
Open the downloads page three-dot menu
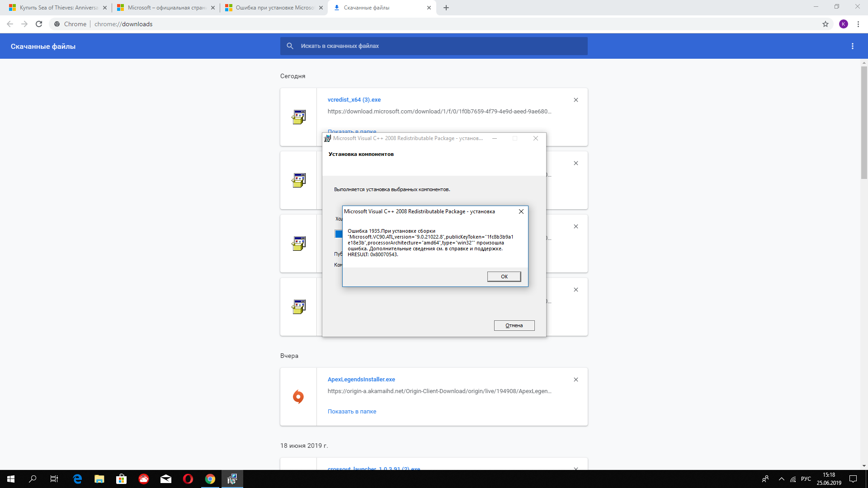[x=853, y=46]
